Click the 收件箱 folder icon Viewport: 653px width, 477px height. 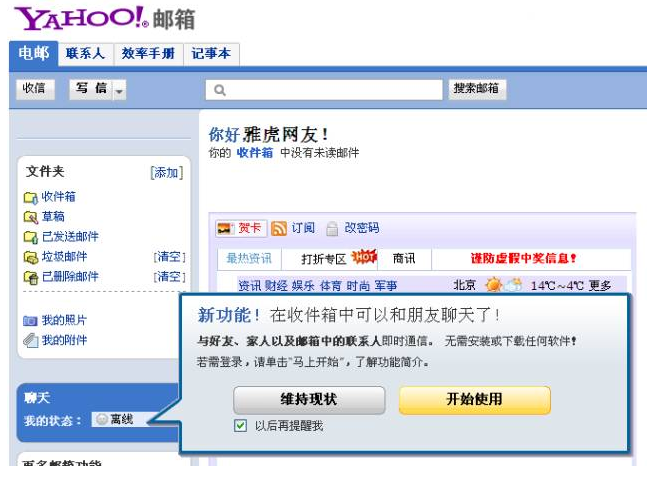coord(30,197)
